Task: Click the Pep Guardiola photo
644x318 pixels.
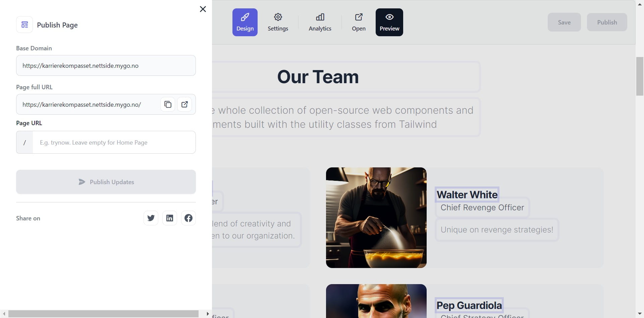Action: (376, 301)
